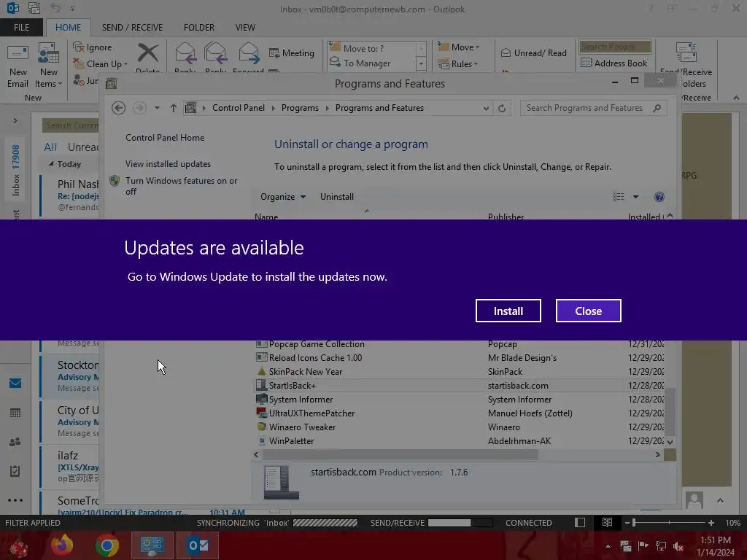The width and height of the screenshot is (747, 560).
Task: Click the horizontal scrollbar in program list
Action: [x=400, y=455]
